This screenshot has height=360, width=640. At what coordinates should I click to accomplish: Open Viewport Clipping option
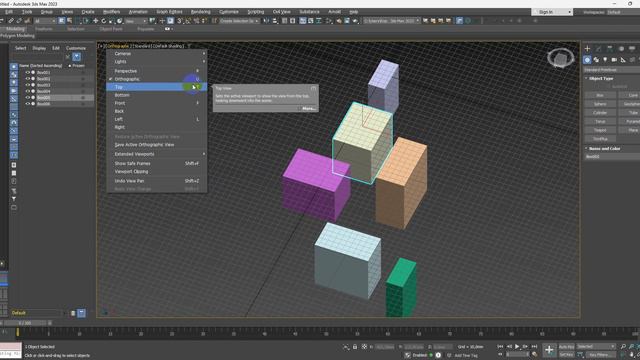(x=156, y=171)
